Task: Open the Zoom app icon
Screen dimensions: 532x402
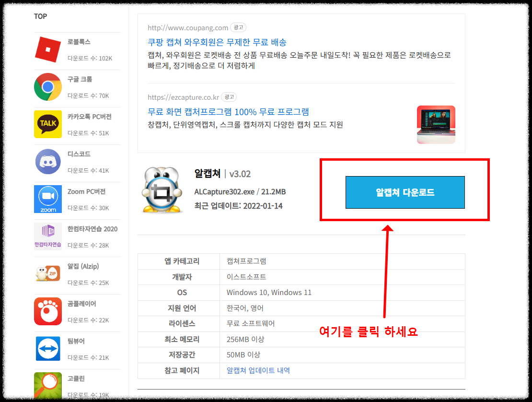Action: point(48,199)
